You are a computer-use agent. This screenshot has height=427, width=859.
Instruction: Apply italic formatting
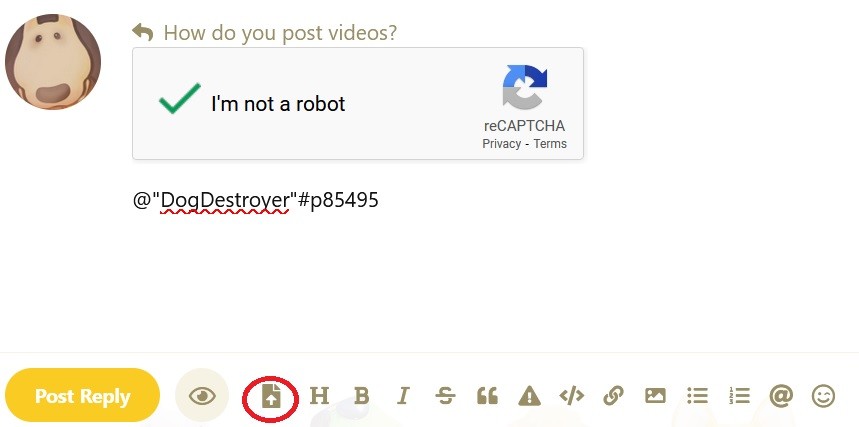click(x=403, y=395)
